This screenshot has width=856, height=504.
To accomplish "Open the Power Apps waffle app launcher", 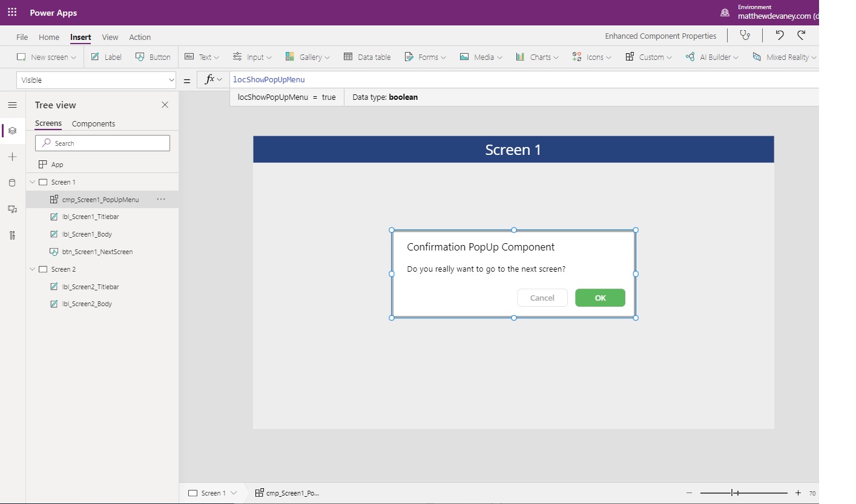I will coord(12,12).
